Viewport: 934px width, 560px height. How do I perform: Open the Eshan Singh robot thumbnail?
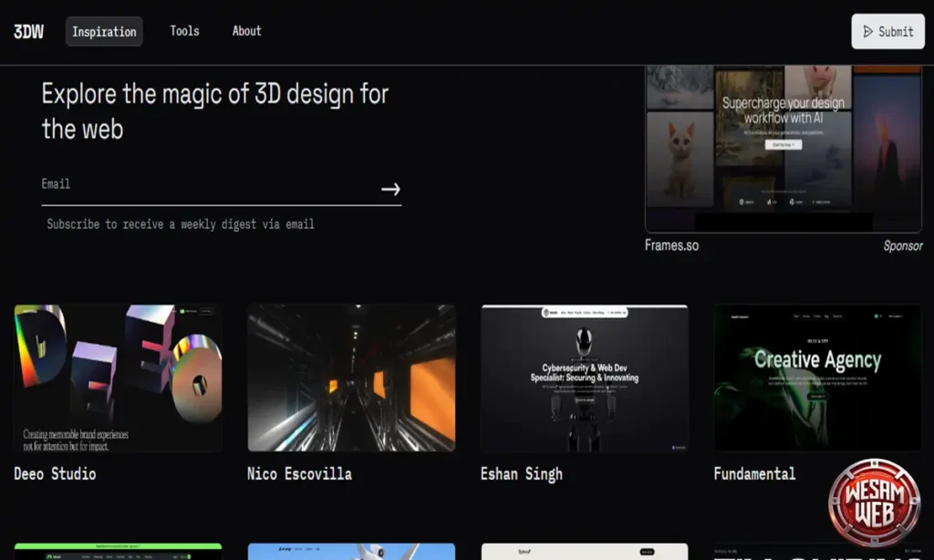pyautogui.click(x=585, y=378)
